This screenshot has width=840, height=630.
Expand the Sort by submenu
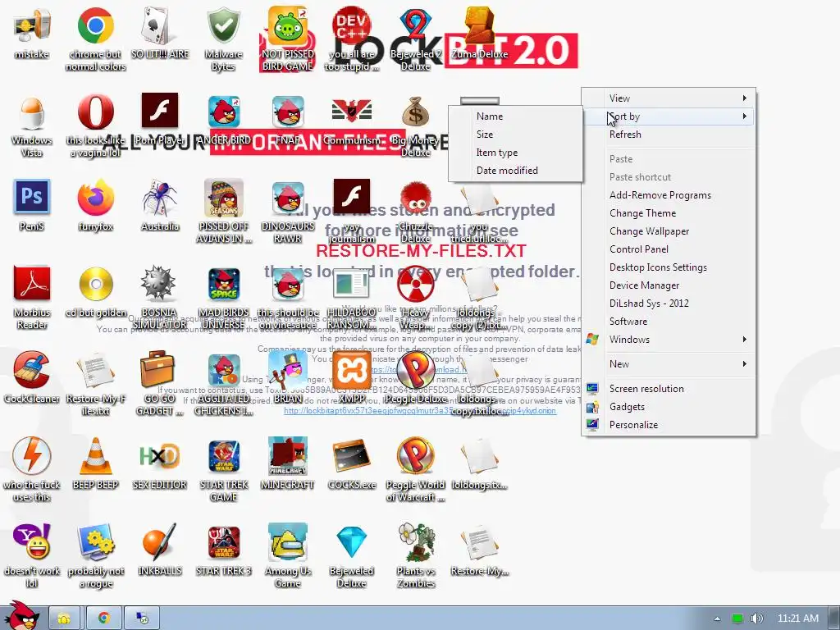[669, 116]
